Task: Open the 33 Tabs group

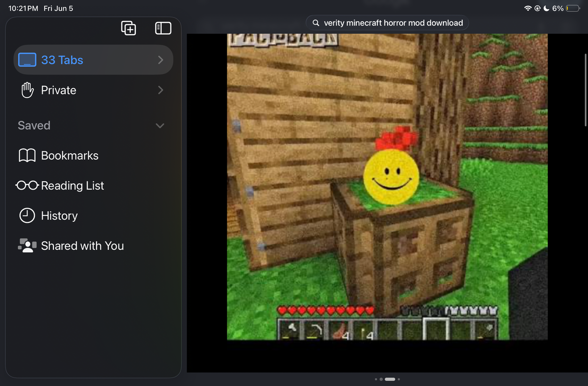Action: pos(93,60)
